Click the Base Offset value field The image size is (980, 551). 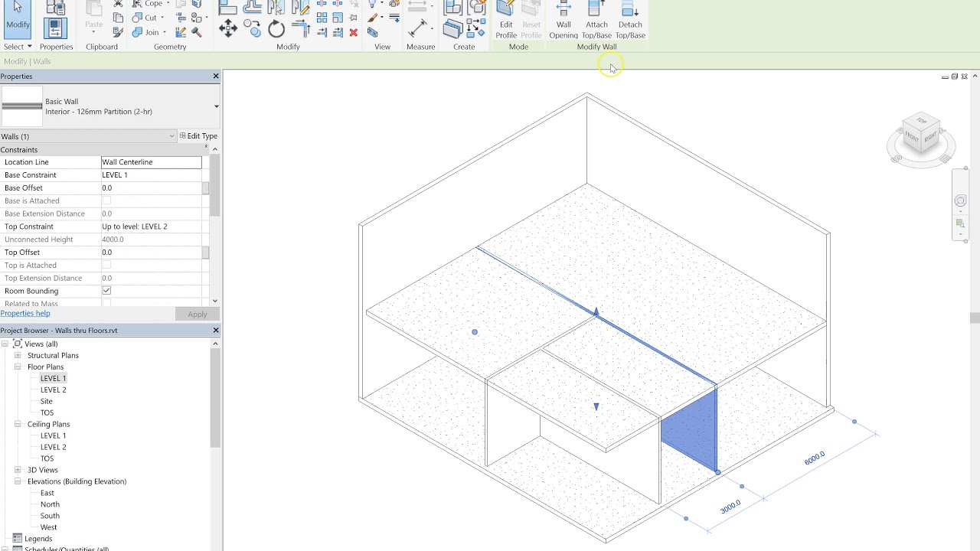[152, 187]
